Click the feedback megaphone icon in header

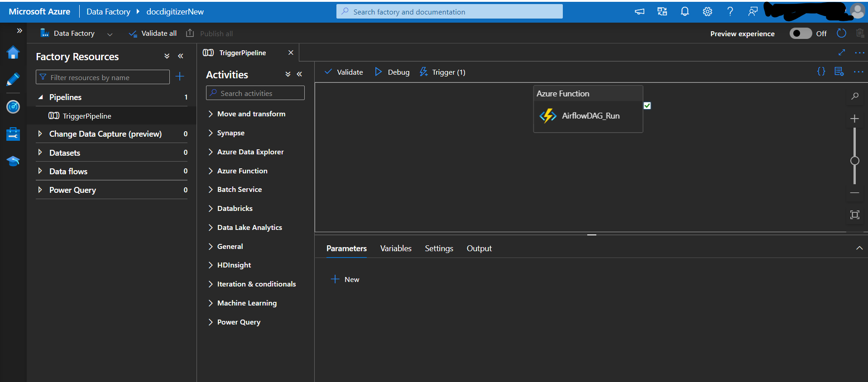pos(639,12)
